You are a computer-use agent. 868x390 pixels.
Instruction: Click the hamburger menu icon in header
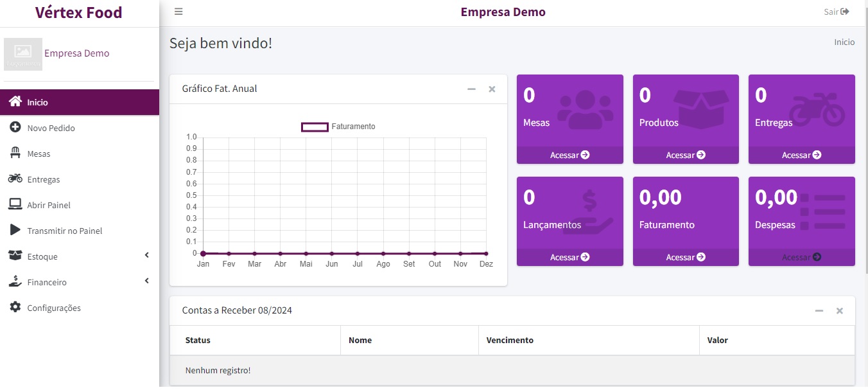coord(178,12)
